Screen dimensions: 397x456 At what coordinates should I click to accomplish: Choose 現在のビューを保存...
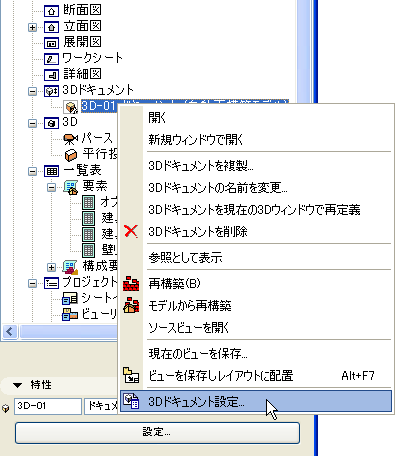(256, 353)
